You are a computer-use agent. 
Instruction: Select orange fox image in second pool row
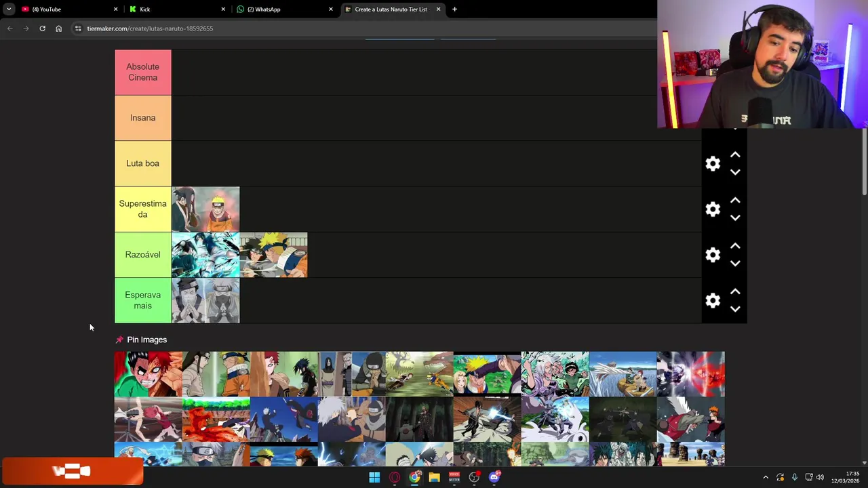(x=216, y=420)
